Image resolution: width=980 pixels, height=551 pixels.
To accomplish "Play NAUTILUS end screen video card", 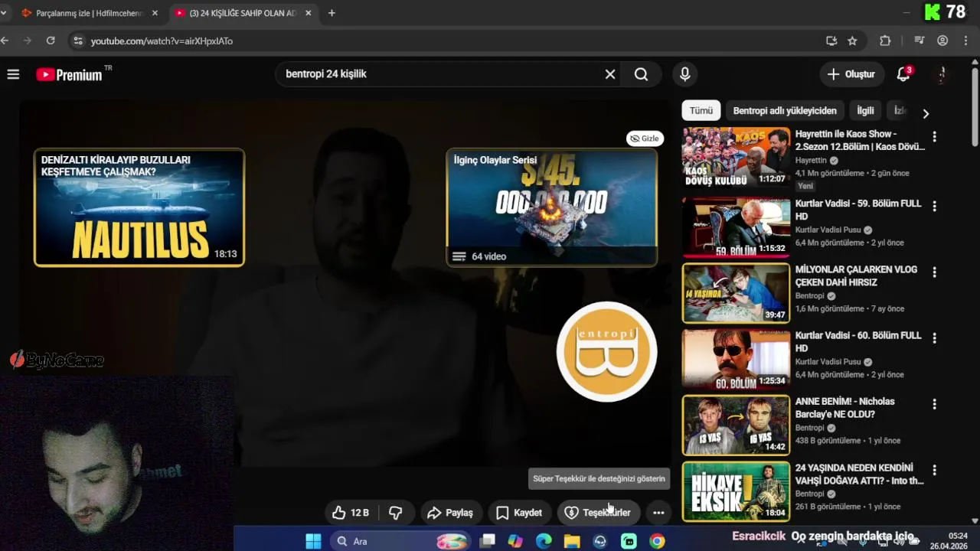I will [x=139, y=207].
